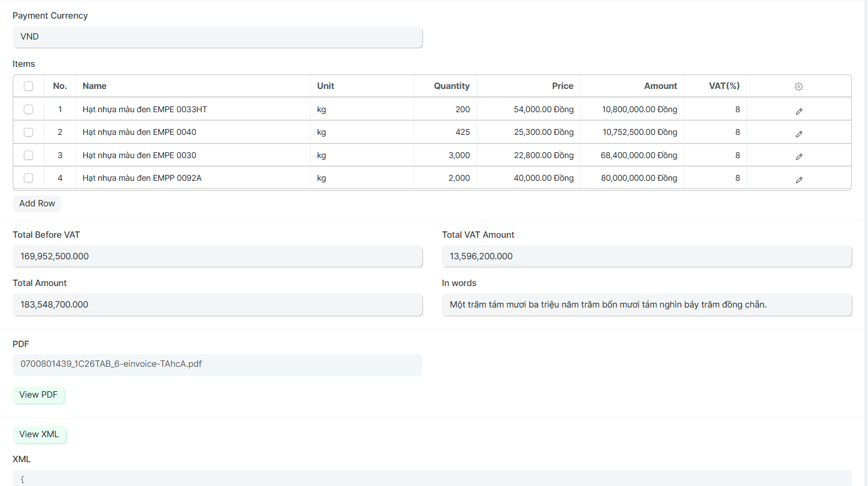Image resolution: width=868 pixels, height=486 pixels.
Task: Toggle the select-all items checkbox
Action: (29, 86)
